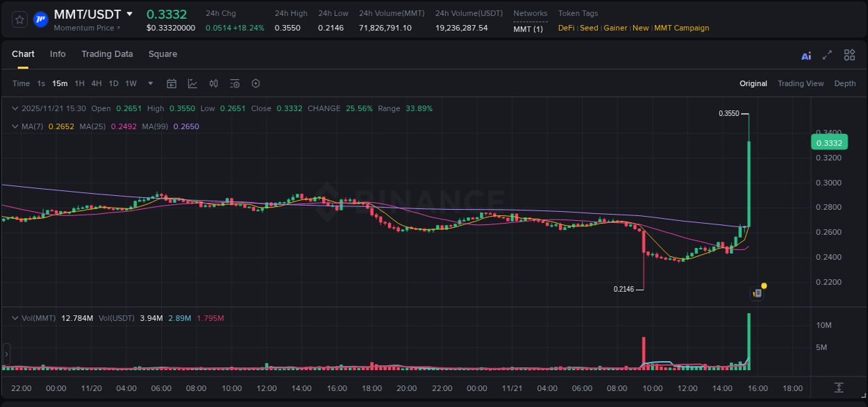The width and height of the screenshot is (868, 407).
Task: Open the hexagonal chart settings icon
Action: click(256, 83)
